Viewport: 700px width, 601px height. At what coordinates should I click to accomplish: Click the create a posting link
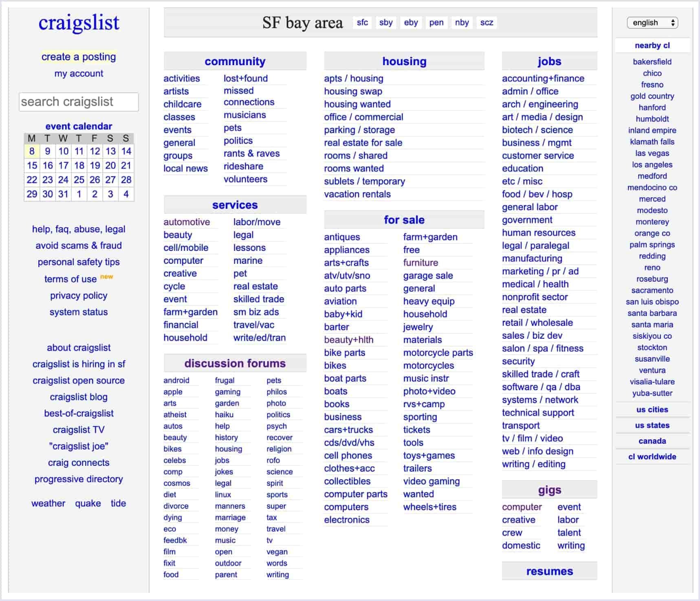tap(78, 57)
